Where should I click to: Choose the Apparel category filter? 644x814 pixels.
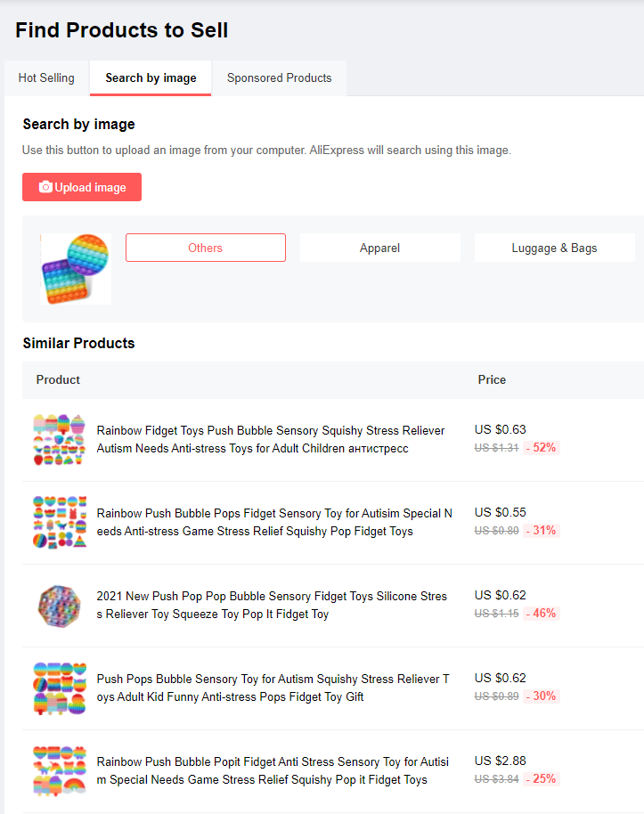pos(379,248)
